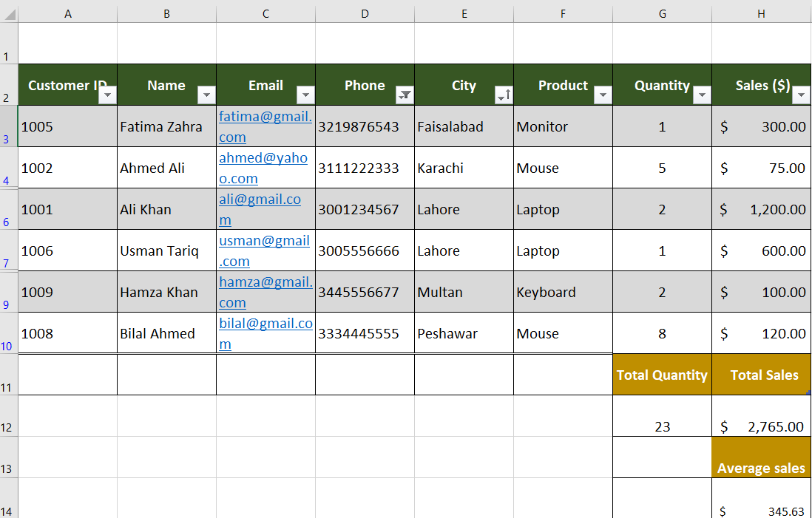Open the Customer ID filter dropdown
Screen dimensions: 812x518
[x=108, y=95]
